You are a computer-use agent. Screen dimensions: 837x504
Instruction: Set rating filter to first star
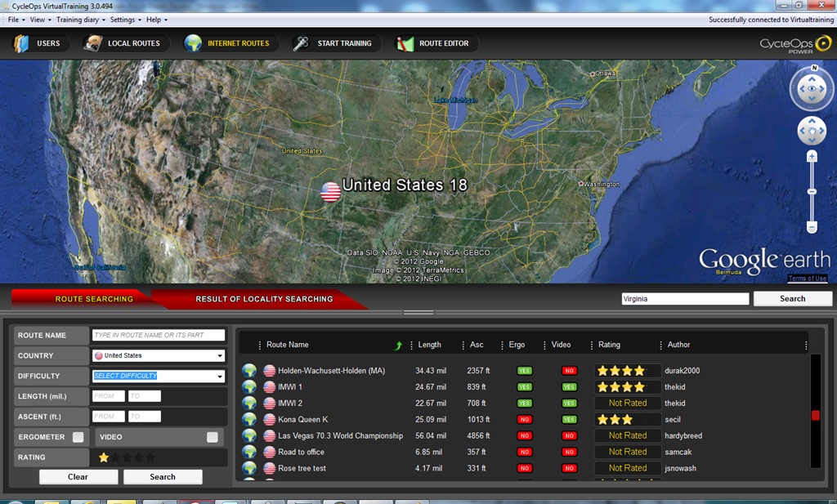[104, 457]
